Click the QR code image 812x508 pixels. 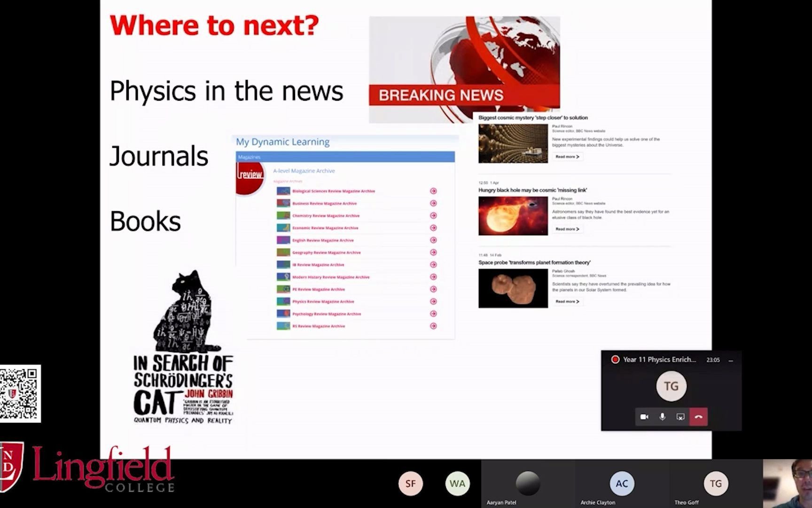point(20,394)
